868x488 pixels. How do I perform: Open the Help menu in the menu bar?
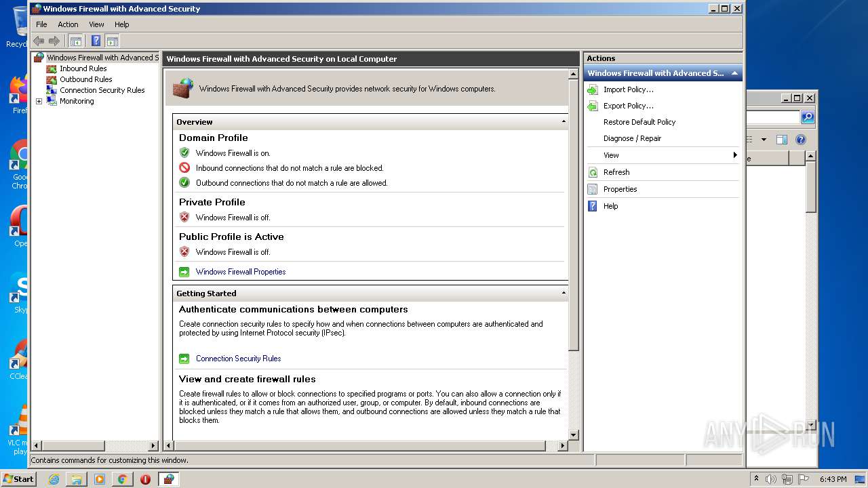(121, 24)
